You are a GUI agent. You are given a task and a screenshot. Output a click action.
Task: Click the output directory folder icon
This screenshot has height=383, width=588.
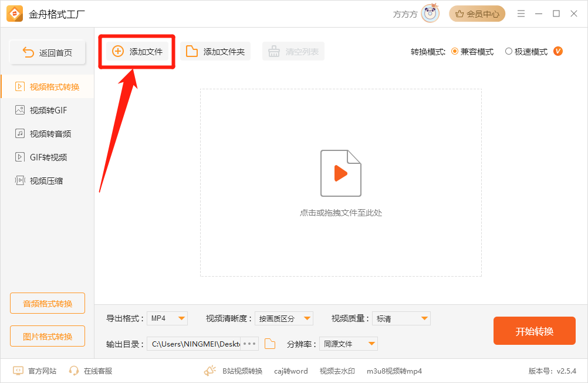tap(270, 344)
